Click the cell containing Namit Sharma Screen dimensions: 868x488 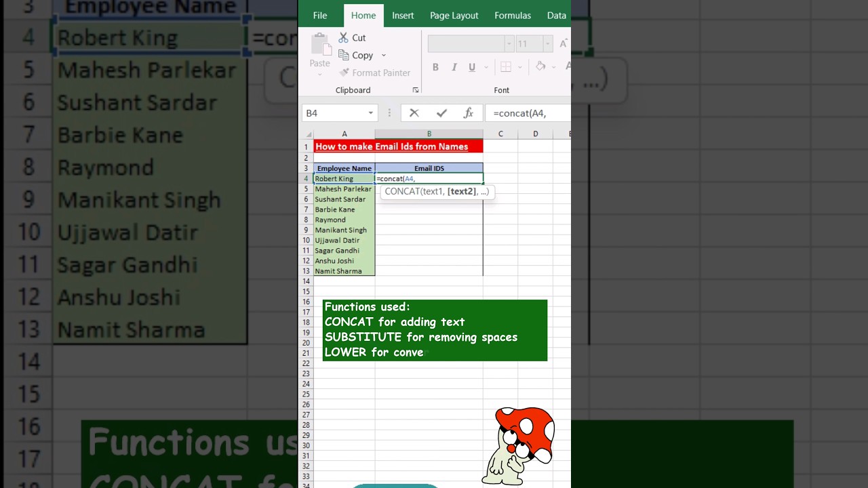click(344, 271)
